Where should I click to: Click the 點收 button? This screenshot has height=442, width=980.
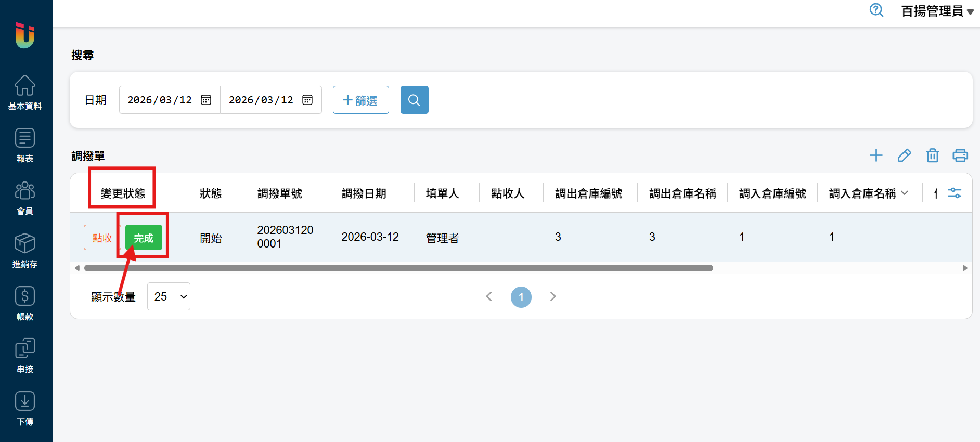tap(102, 238)
